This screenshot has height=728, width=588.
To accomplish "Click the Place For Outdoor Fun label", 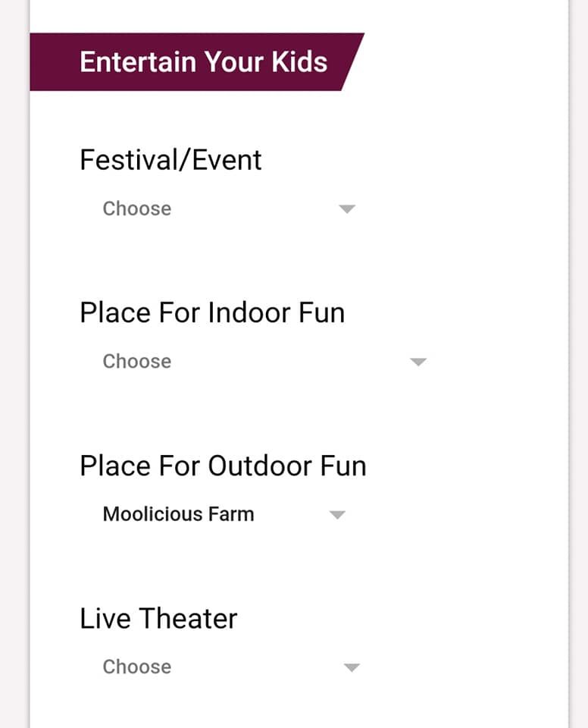I will [224, 466].
